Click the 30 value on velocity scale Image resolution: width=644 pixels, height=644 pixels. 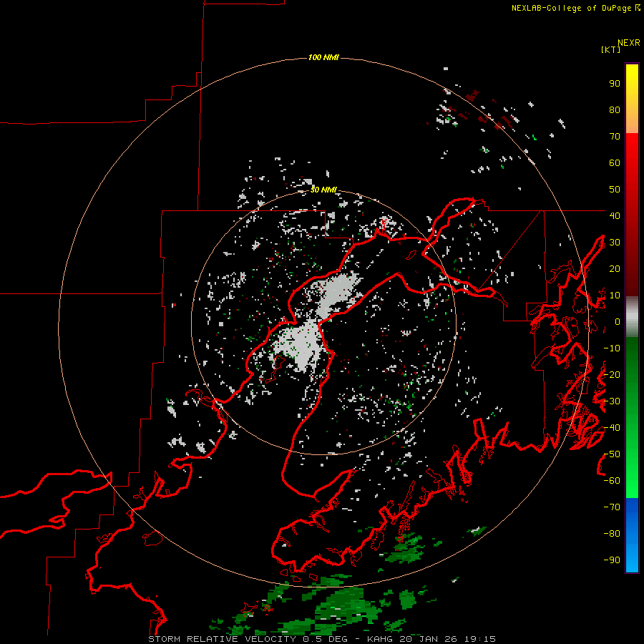pos(615,243)
